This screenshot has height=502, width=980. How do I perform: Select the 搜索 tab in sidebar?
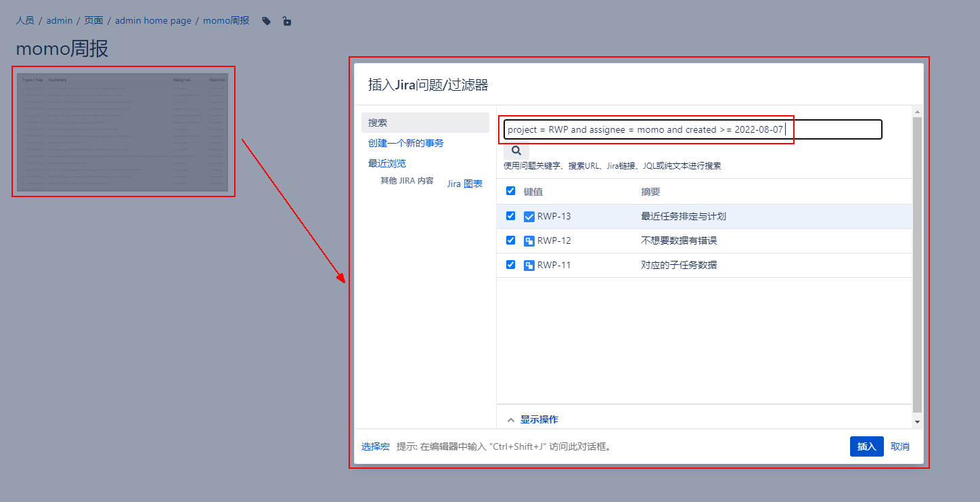[x=424, y=123]
